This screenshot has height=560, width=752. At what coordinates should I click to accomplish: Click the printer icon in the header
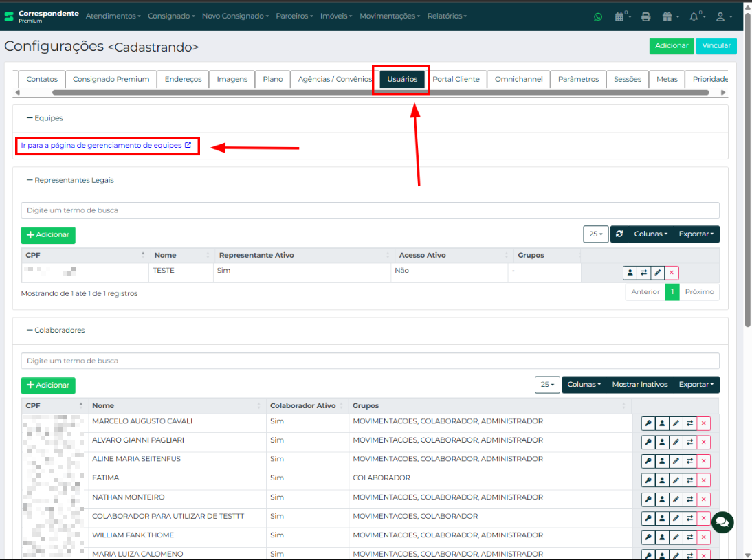(645, 16)
